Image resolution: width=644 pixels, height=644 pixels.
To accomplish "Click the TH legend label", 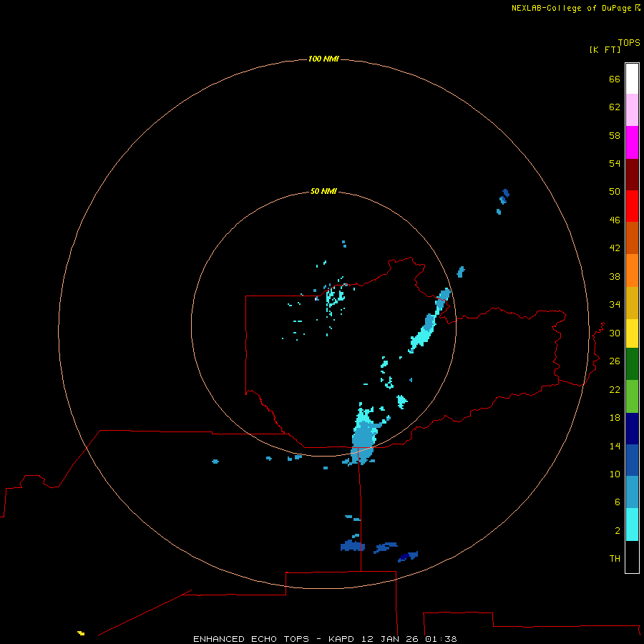I will 615,559.
